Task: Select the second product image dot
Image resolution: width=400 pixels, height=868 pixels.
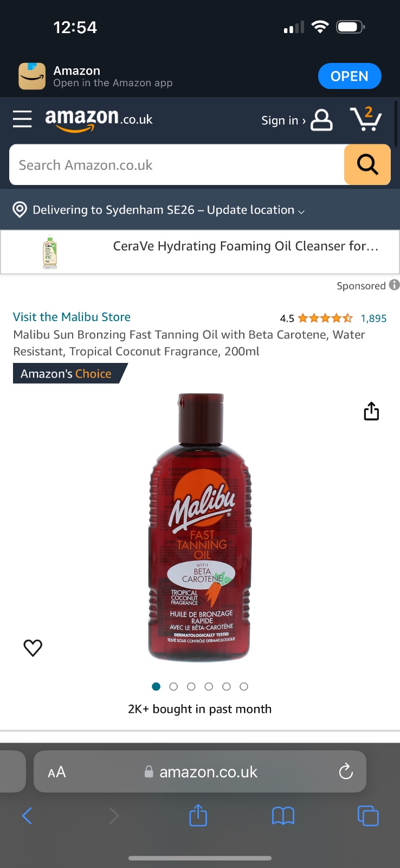Action: (173, 686)
